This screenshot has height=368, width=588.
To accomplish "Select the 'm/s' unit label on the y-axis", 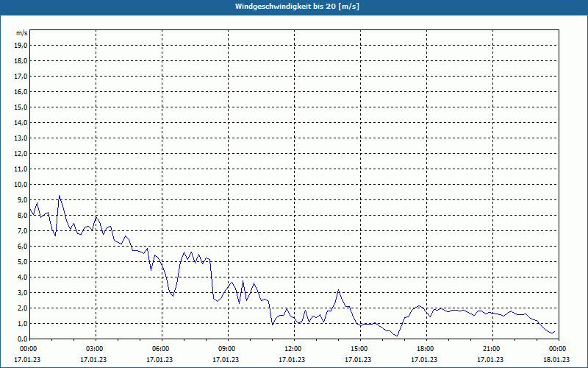I will 22,33.
